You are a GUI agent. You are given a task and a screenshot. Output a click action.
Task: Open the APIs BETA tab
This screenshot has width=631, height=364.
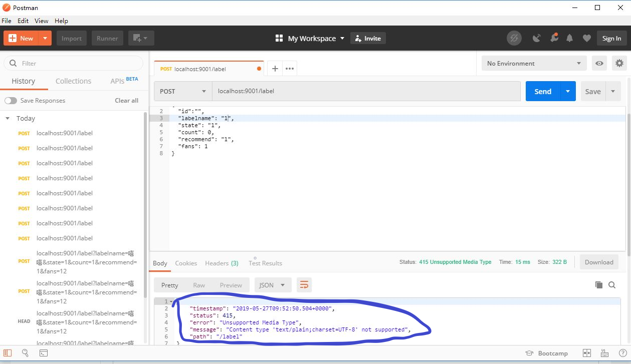(124, 81)
